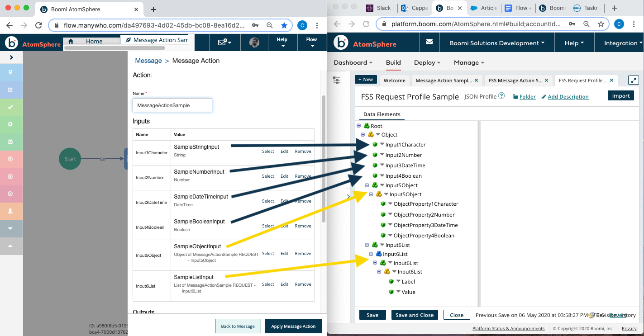Click the Save button
Viewport: 644px width, 336px height.
(x=372, y=315)
